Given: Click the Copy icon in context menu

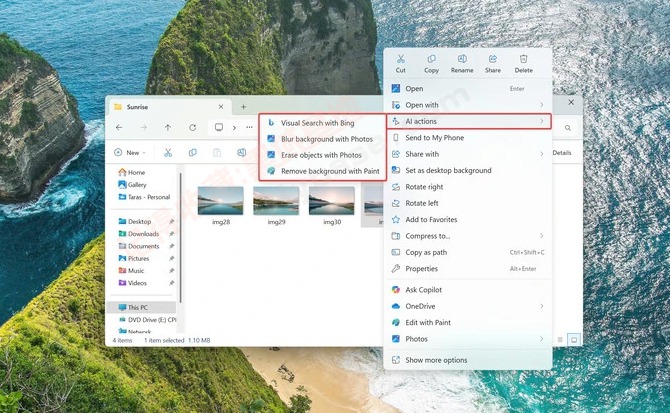Looking at the screenshot, I should pos(431,64).
